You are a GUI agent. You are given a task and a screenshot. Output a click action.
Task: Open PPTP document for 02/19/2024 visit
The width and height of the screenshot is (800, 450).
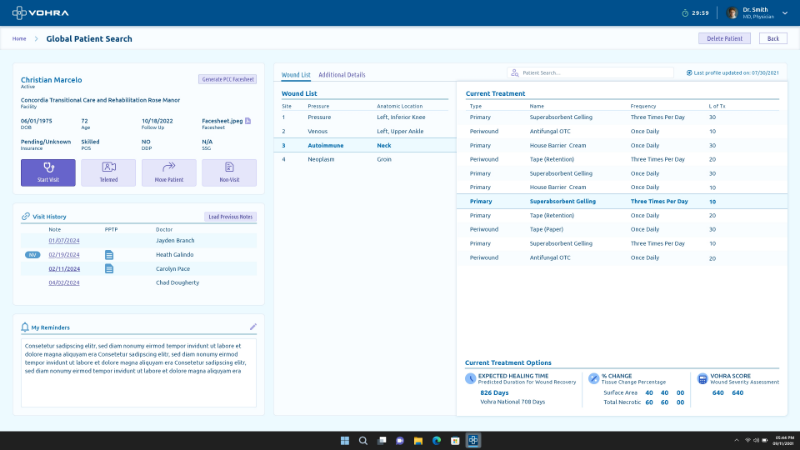pyautogui.click(x=110, y=255)
